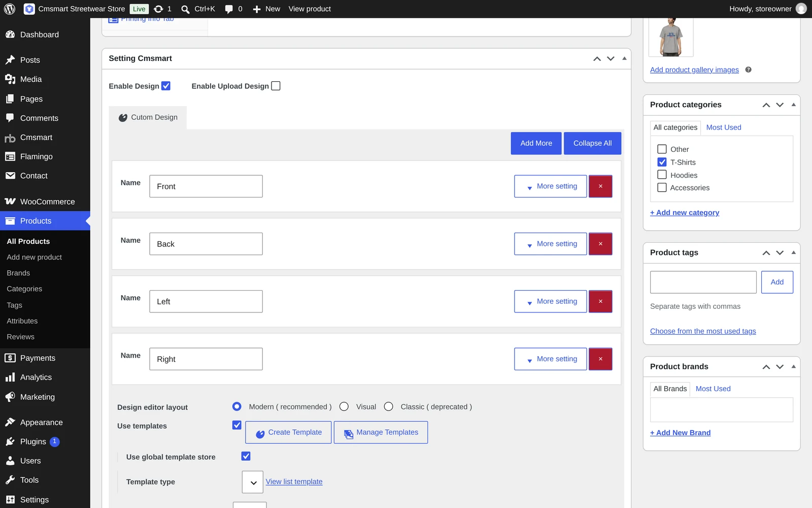The height and width of the screenshot is (508, 812).
Task: Tick the Enable Upload Design checkbox
Action: pos(276,86)
